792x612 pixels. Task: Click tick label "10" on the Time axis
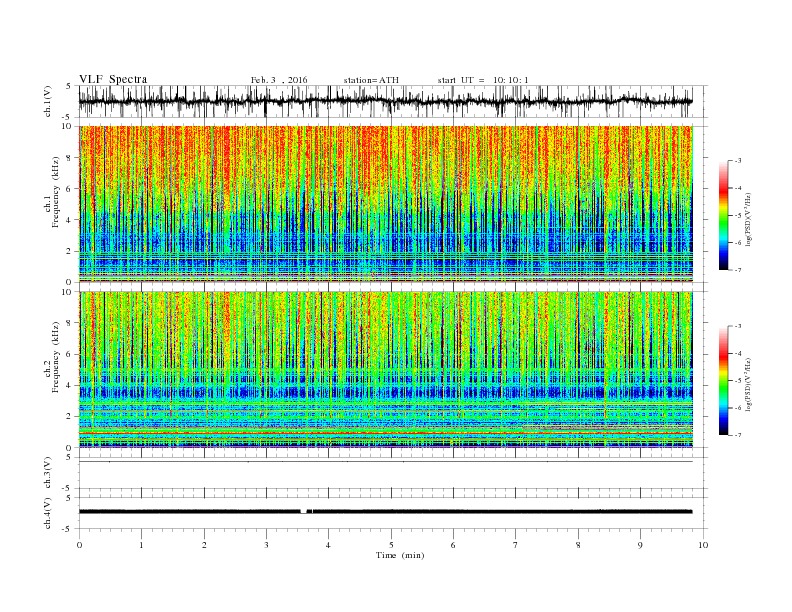pyautogui.click(x=703, y=545)
